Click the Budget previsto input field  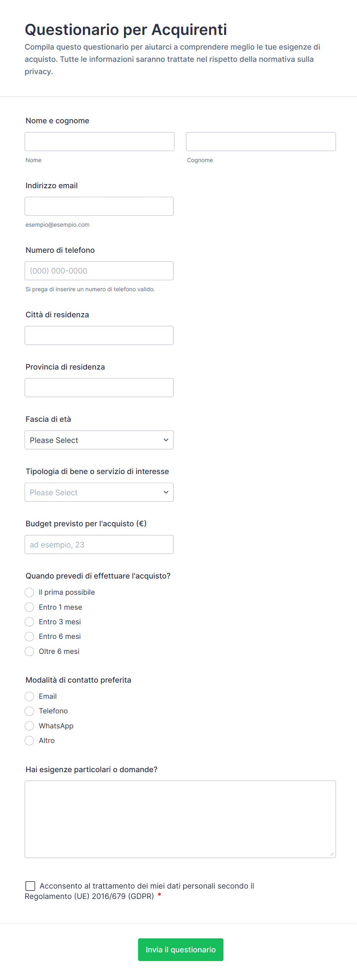[x=99, y=544]
